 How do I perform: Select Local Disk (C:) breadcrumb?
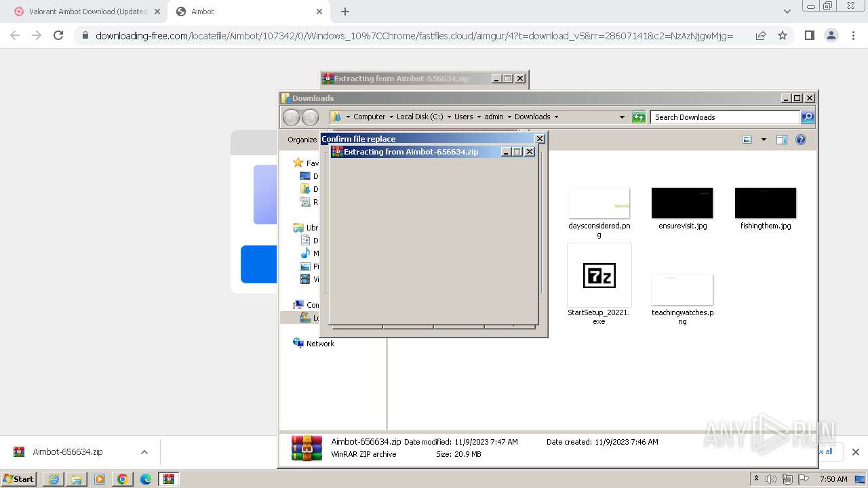pyautogui.click(x=420, y=117)
